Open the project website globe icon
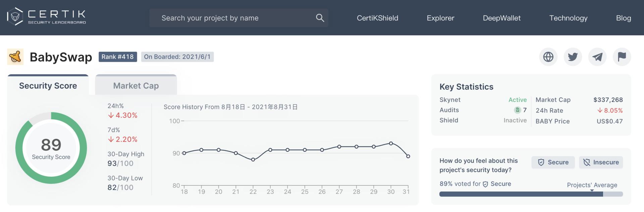Image resolution: width=644 pixels, height=212 pixels. coord(548,57)
